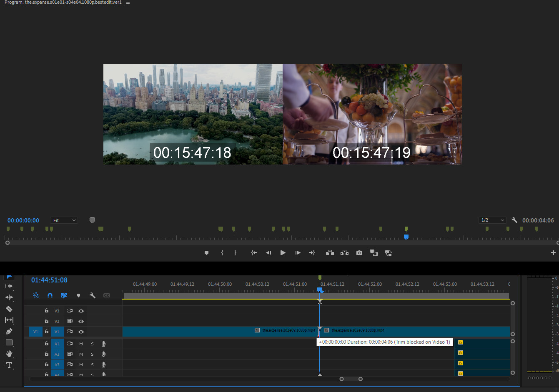
Task: Open timeline display settings wrench
Action: pyautogui.click(x=93, y=295)
